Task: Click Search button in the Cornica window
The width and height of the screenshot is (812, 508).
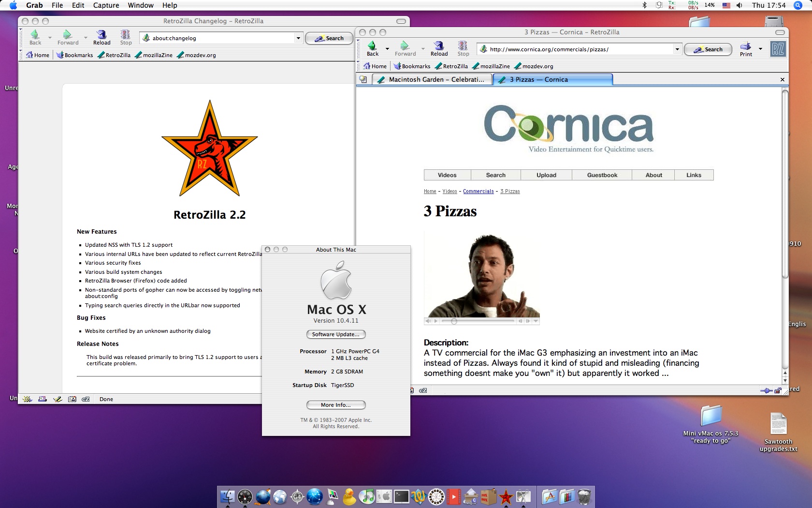Action: (x=708, y=49)
